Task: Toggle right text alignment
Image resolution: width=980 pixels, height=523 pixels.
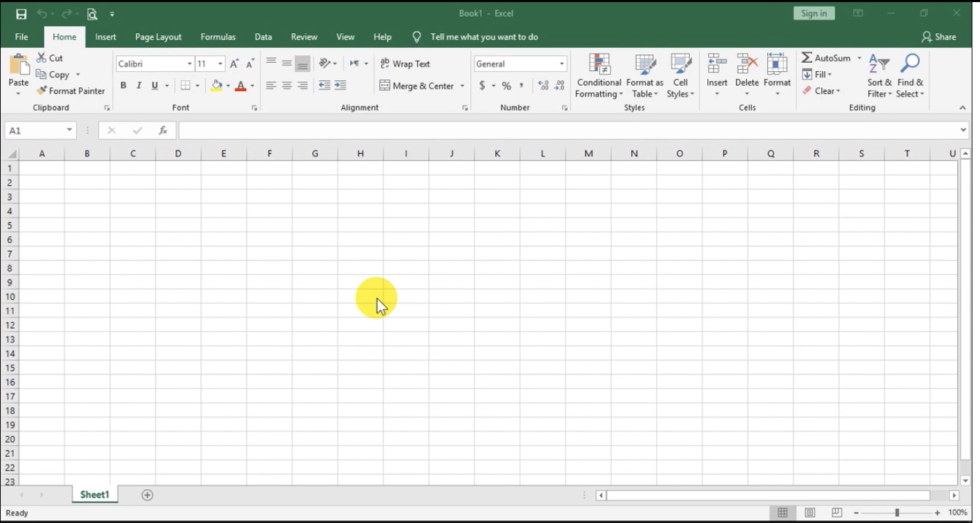Action: tap(302, 86)
